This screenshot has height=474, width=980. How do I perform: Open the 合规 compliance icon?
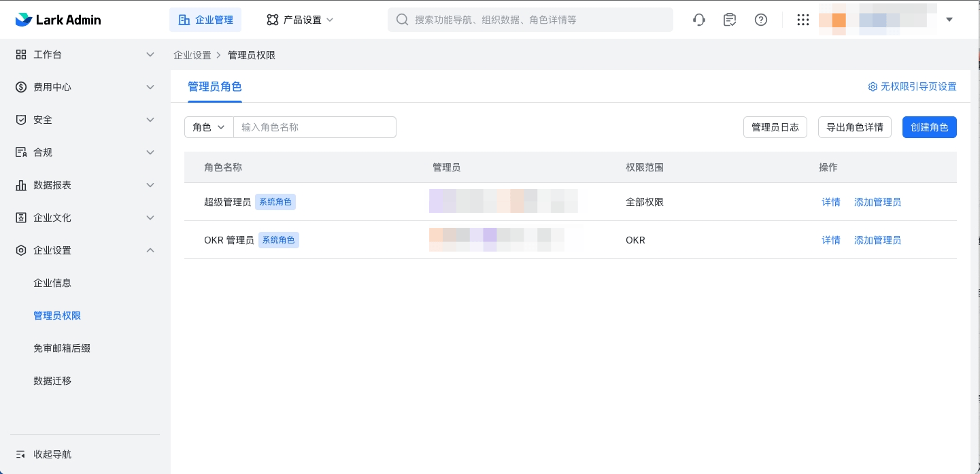(x=21, y=152)
